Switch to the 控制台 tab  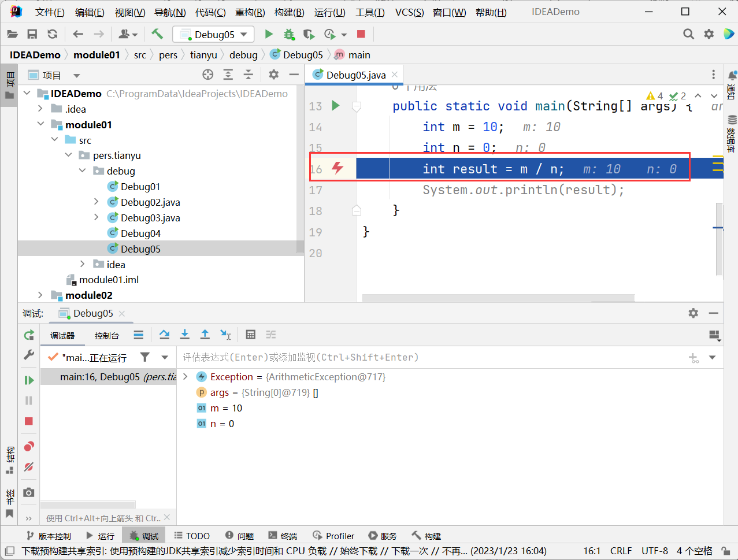[106, 335]
